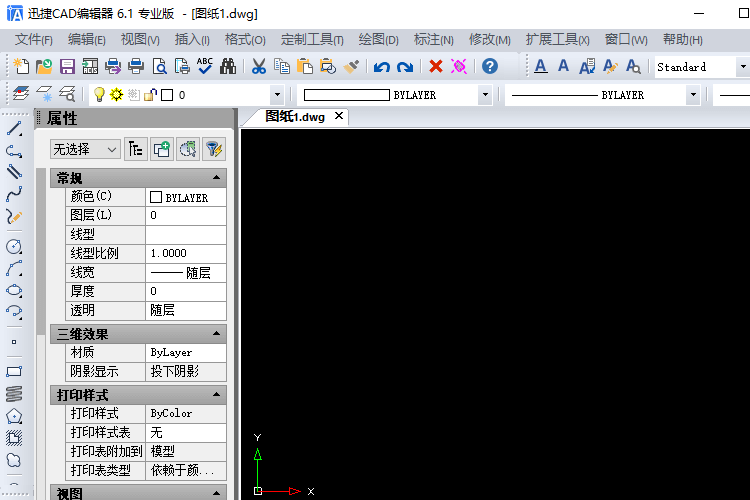Close the 图纸1.dwg tab
The height and width of the screenshot is (500, 750).
339,116
